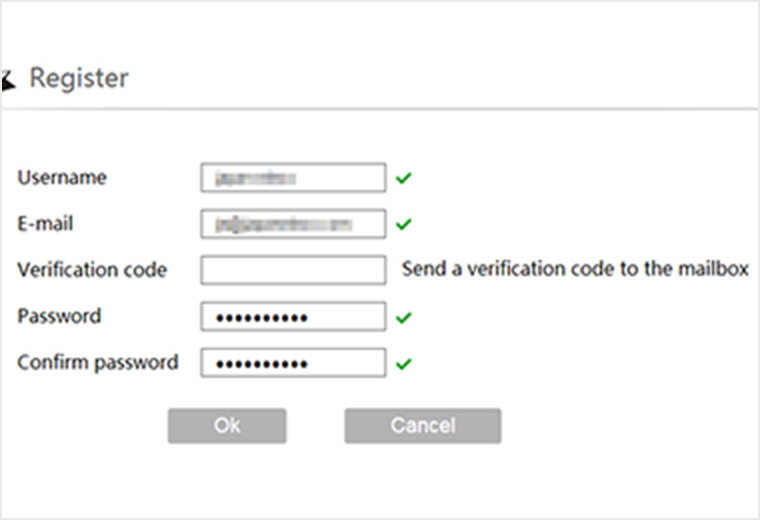This screenshot has height=520, width=760.
Task: Click the Username label text
Action: click(62, 177)
